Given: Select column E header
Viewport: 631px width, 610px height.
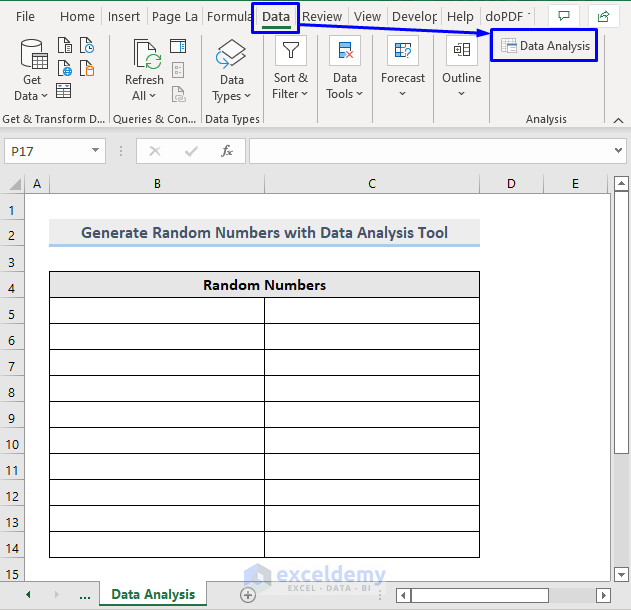Looking at the screenshot, I should (x=575, y=184).
